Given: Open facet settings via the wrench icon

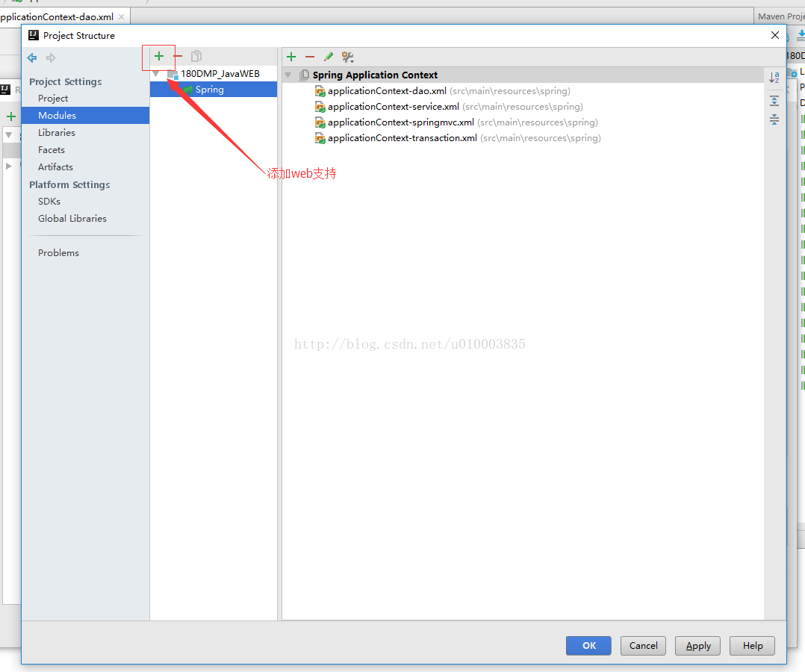Looking at the screenshot, I should tap(347, 57).
